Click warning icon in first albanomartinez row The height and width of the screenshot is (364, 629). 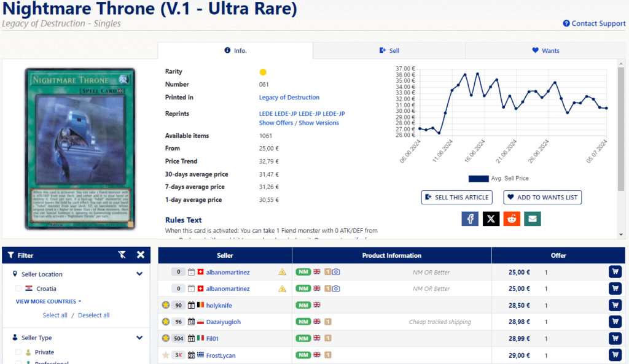pyautogui.click(x=283, y=272)
